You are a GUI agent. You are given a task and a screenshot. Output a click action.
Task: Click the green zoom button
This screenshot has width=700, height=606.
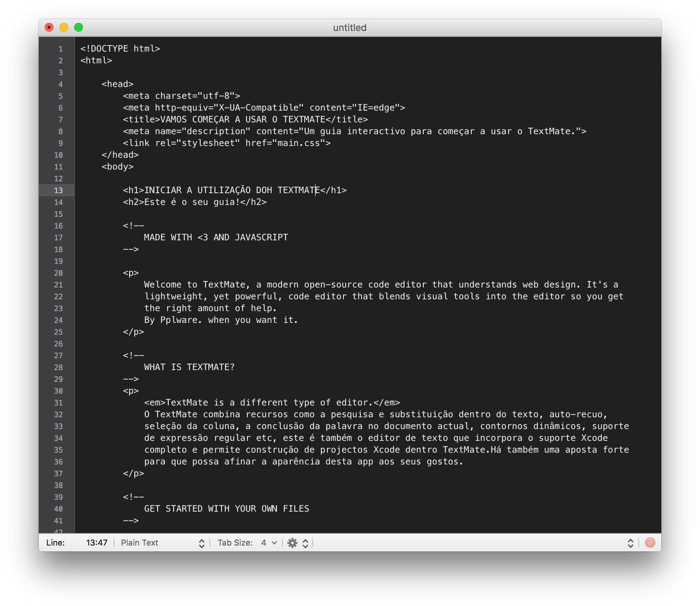pos(78,27)
